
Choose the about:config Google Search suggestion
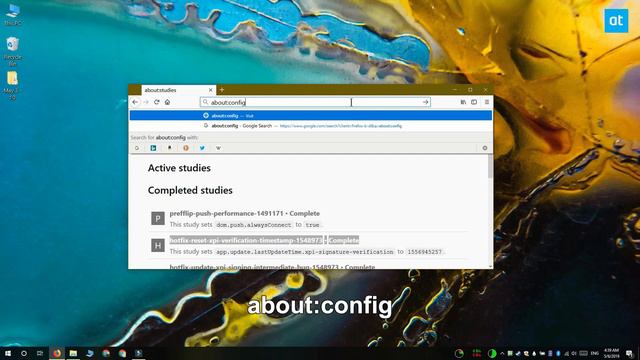coord(311,126)
